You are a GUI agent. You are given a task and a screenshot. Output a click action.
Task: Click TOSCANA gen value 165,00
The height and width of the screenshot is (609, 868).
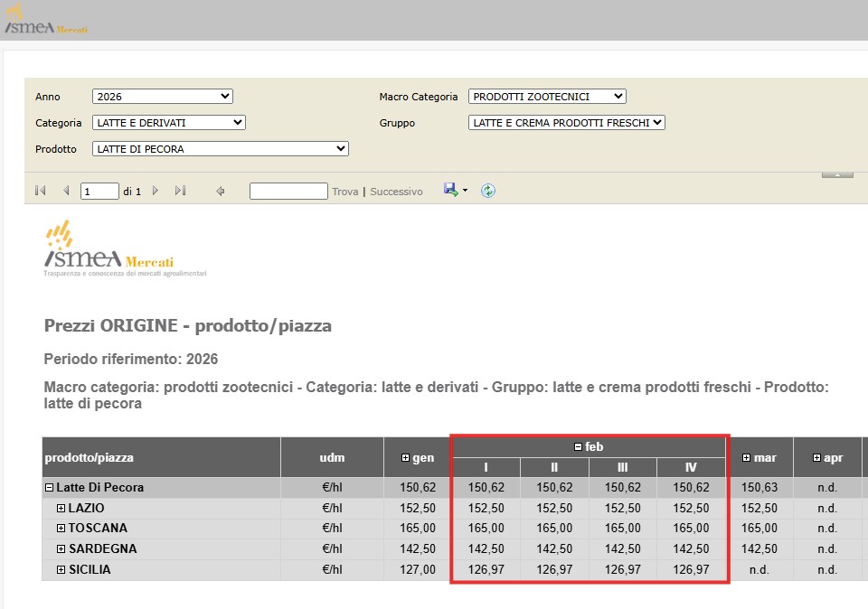[x=418, y=529]
